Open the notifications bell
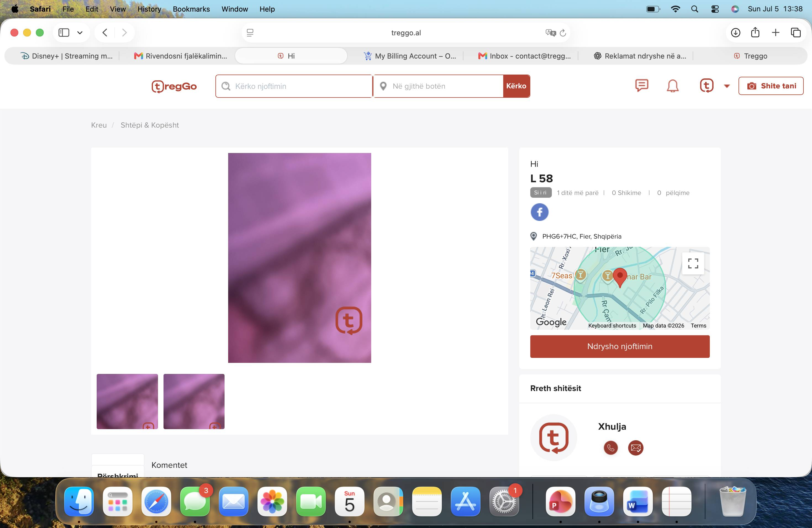The width and height of the screenshot is (812, 528). point(673,86)
